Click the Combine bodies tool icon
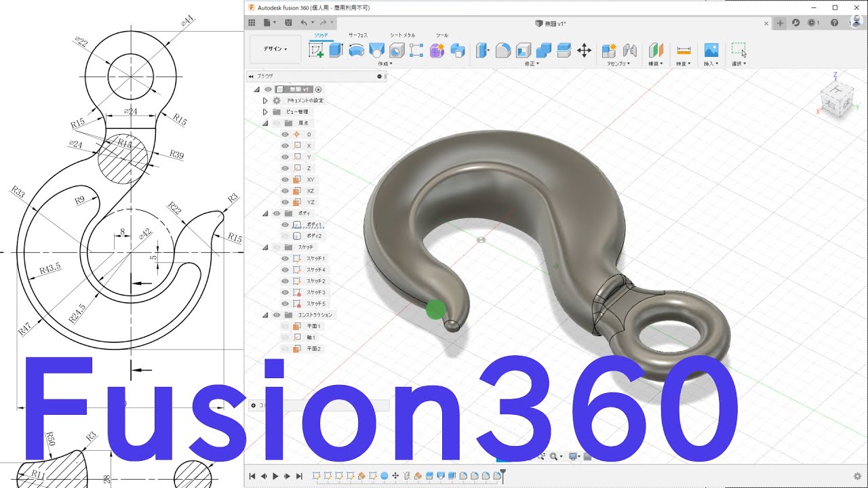The image size is (868, 488). (x=543, y=50)
